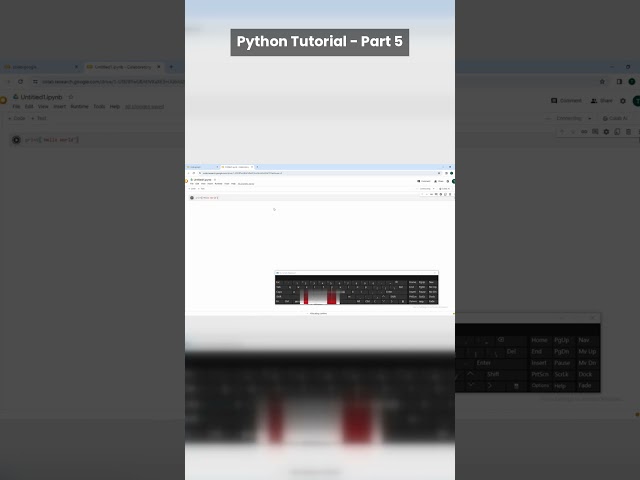The width and height of the screenshot is (640, 480).
Task: Close the first colab.google browser tab
Action: pos(76,67)
